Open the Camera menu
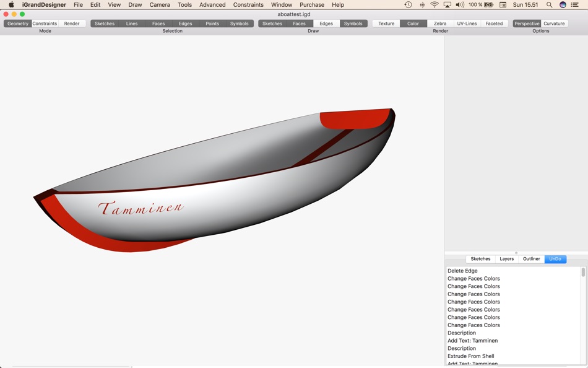588x368 pixels. tap(160, 4)
